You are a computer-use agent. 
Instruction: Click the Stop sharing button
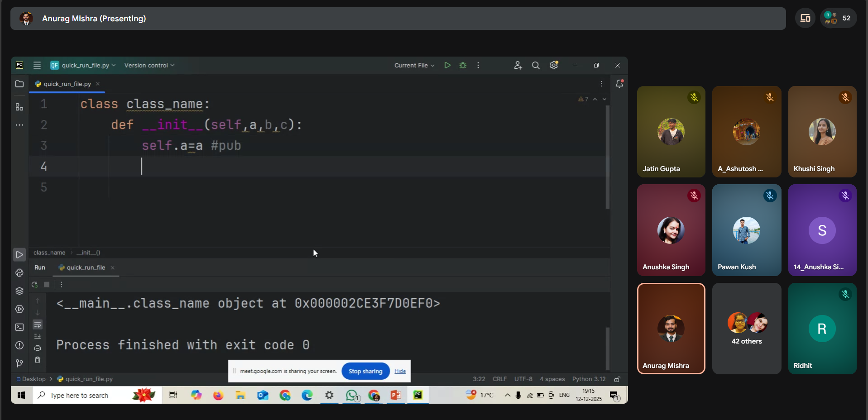365,371
